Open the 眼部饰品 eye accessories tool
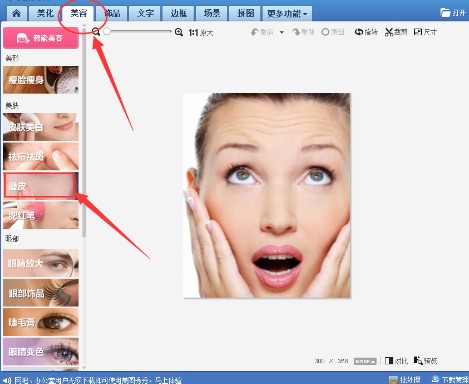 pos(41,293)
